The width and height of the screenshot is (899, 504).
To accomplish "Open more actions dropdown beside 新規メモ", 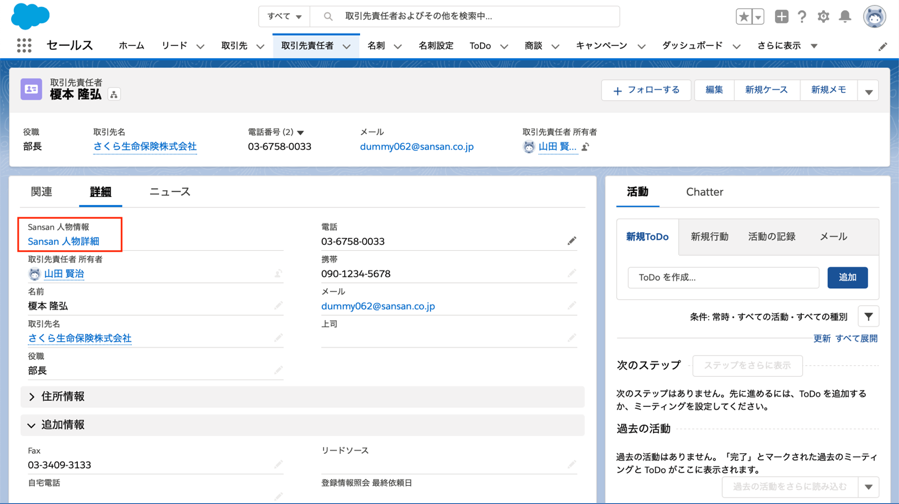I will point(869,91).
